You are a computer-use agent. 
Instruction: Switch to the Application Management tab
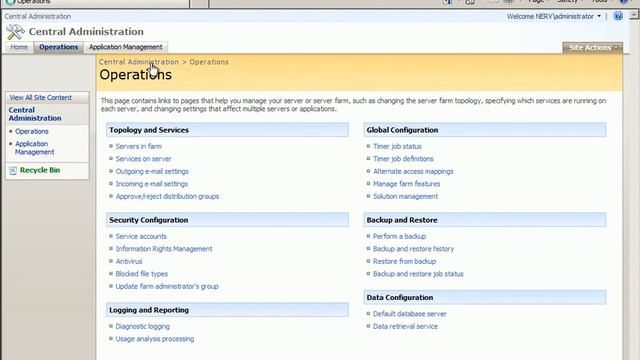(x=126, y=47)
